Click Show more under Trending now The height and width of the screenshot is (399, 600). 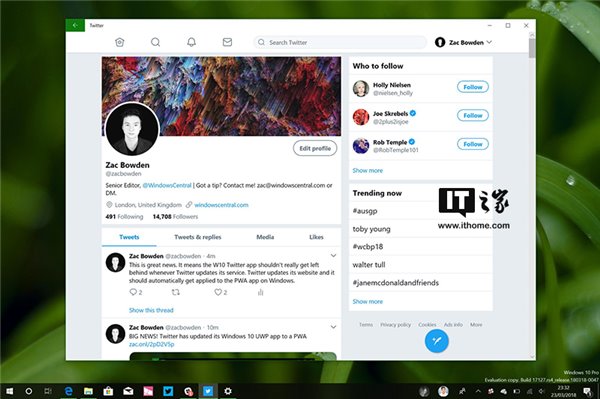click(x=367, y=301)
